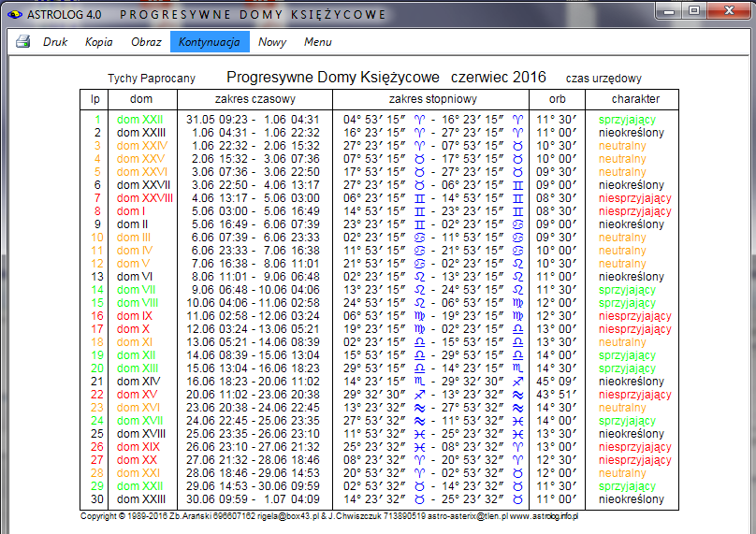756x534 pixels.
Task: Select 'dom XXIII' in row 2
Action: pos(141,133)
